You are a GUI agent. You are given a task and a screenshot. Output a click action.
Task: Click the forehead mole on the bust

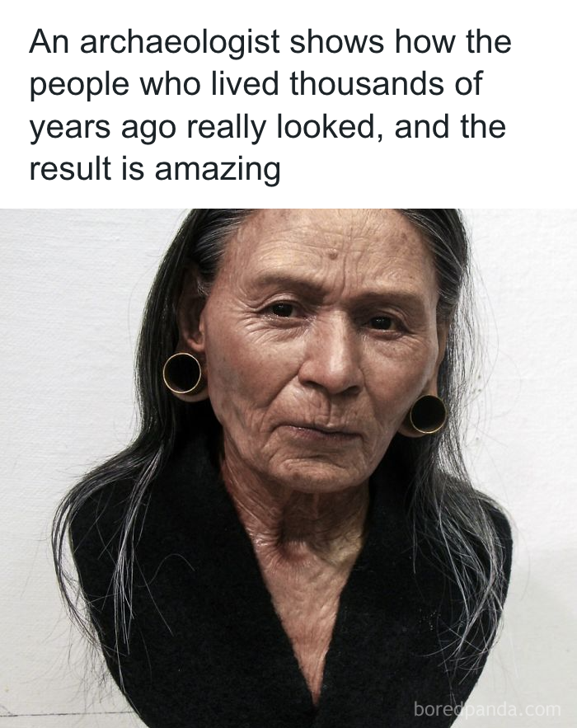click(333, 254)
